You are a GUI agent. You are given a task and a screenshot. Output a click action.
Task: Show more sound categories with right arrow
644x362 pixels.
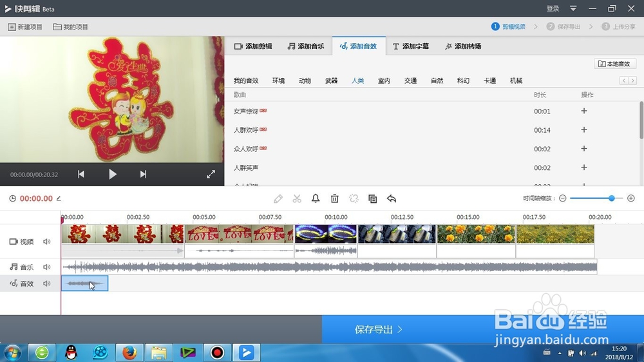coord(633,81)
